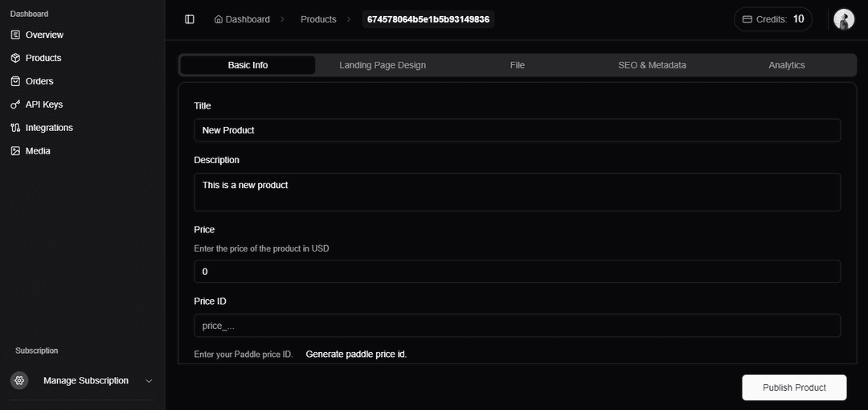Select the SEO & Metadata tab

coord(652,65)
